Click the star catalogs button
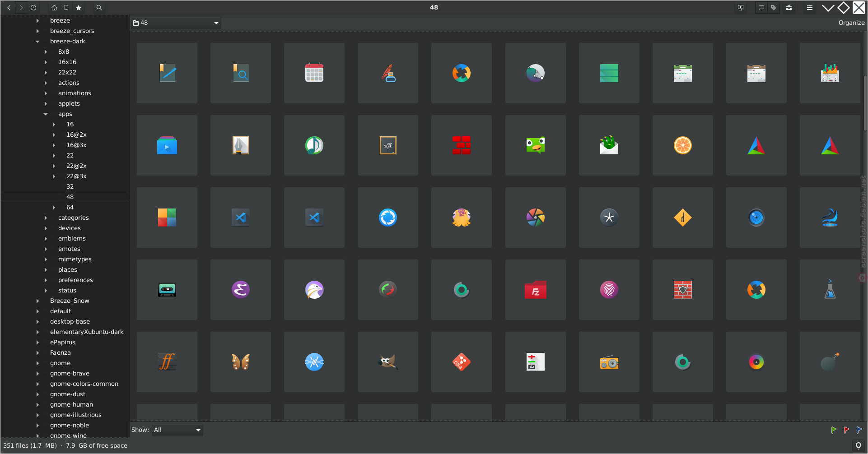868x454 pixels. coord(79,8)
